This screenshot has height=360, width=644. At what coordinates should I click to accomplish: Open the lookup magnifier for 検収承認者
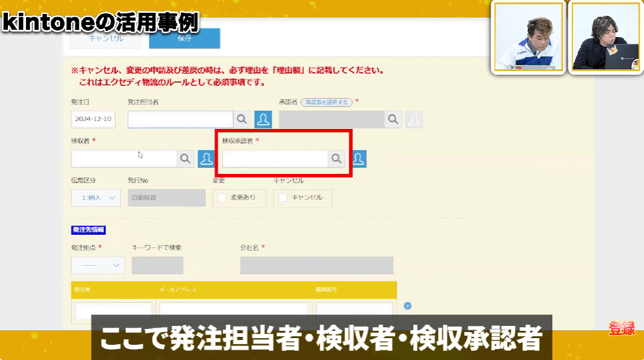coord(336,159)
